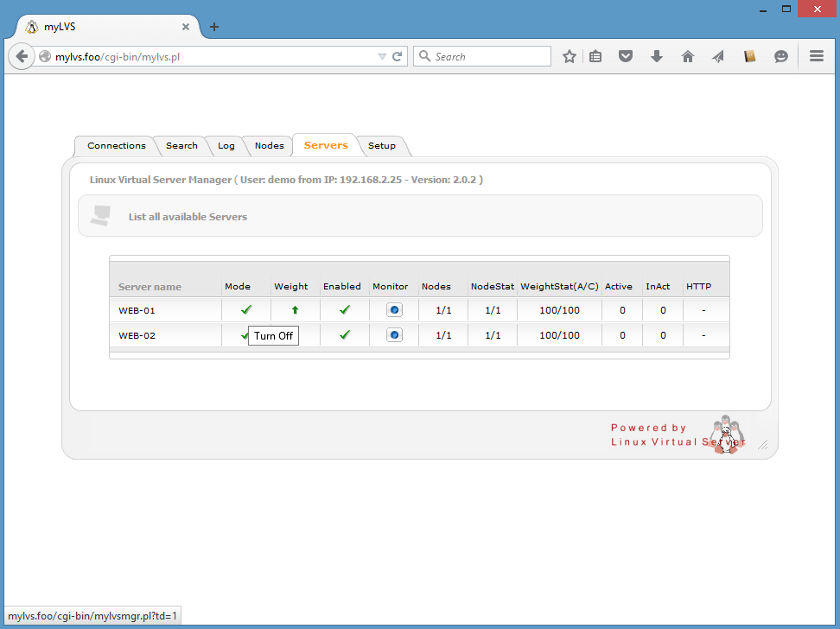Bookmark this page with the star icon
This screenshot has width=840, height=629.
(570, 56)
